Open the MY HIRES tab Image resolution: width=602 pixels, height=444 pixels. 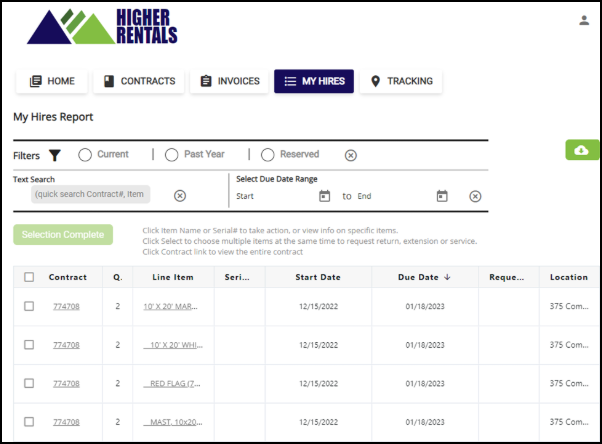coord(314,81)
